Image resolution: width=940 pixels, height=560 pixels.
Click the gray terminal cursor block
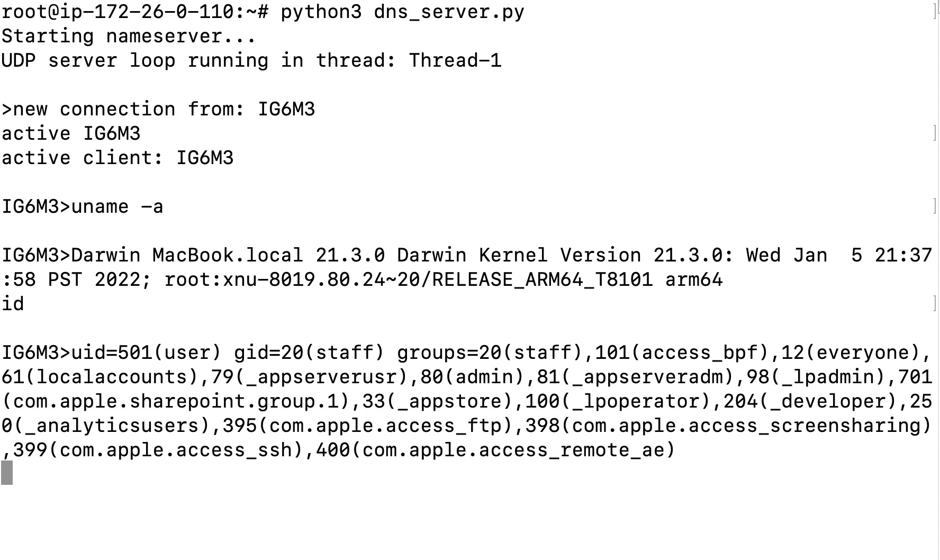click(7, 473)
